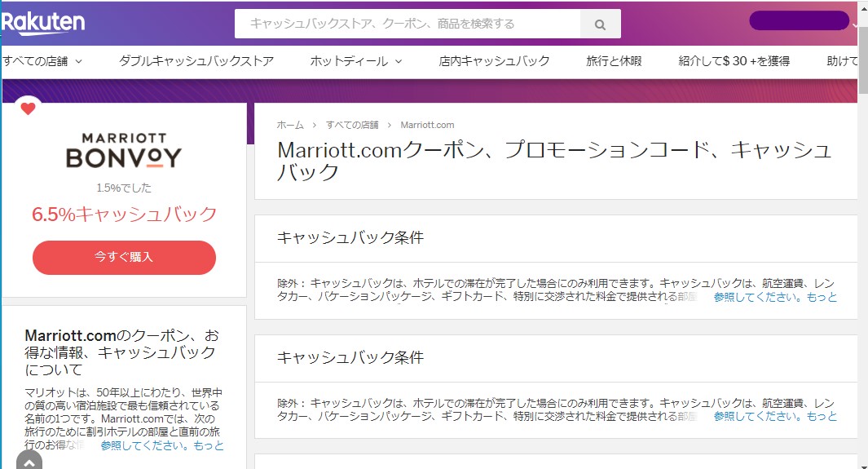868x469 pixels.
Task: Click the Marriott.comクーポン page heading
Action: (554, 161)
